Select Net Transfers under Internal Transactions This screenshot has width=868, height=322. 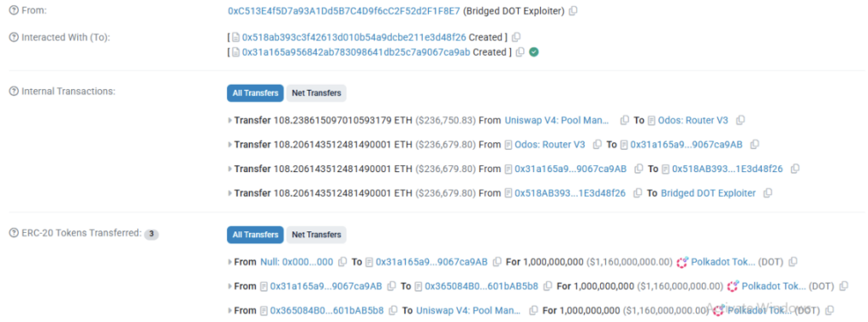(317, 93)
